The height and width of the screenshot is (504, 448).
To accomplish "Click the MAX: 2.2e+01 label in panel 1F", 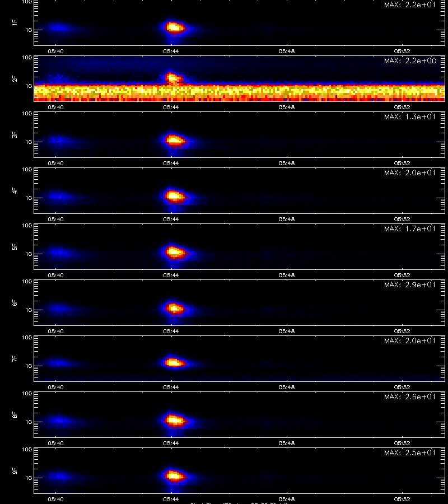I will pyautogui.click(x=410, y=5).
